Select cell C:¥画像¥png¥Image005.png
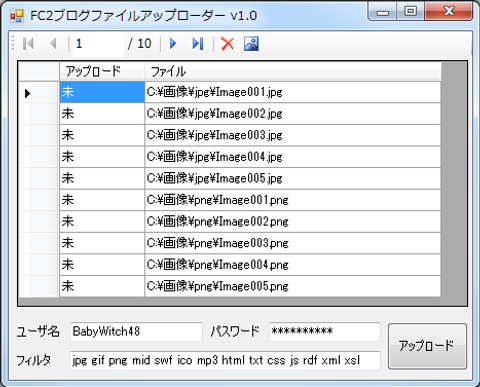Viewport: 480px width, 387px height. tap(293, 286)
